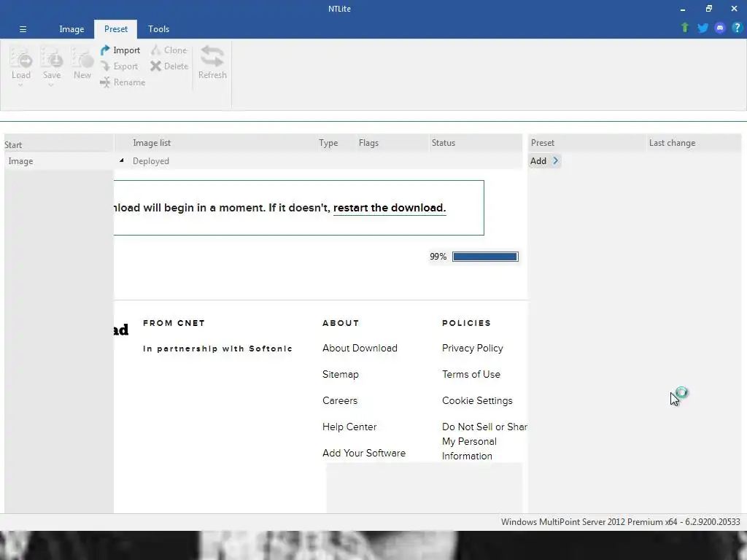Click the 99% progress bar
747x560 pixels.
pyautogui.click(x=485, y=257)
